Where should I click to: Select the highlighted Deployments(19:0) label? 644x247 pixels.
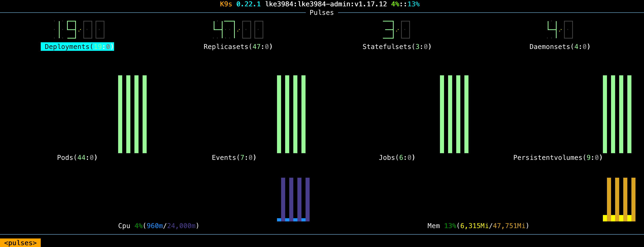click(77, 47)
